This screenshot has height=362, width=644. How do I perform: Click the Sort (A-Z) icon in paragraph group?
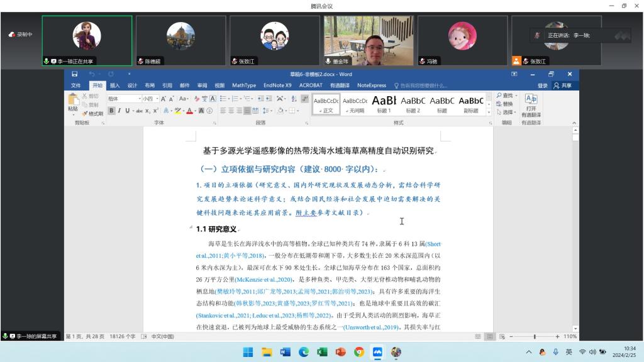292,99
